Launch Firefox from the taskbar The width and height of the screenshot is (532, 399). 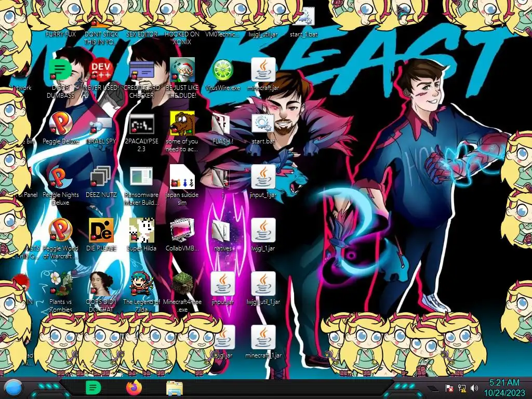tap(134, 388)
